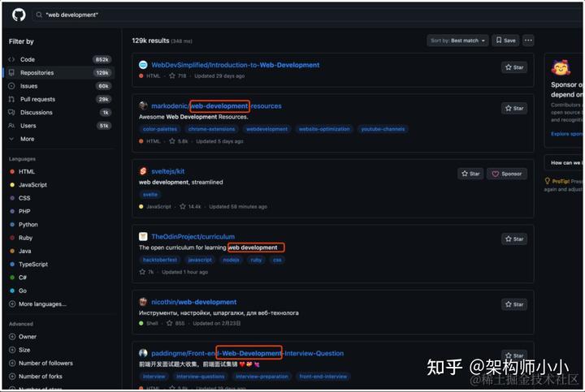Add Size advanced filter

pos(19,350)
